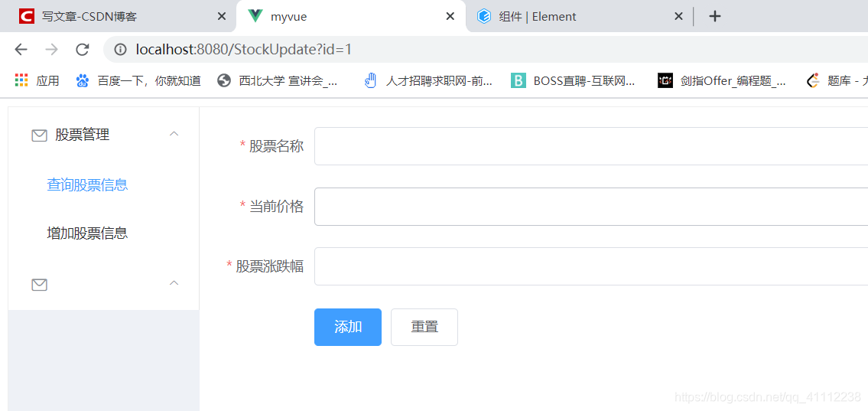Click the hand icon of 人才招聘求职网

tap(370, 81)
